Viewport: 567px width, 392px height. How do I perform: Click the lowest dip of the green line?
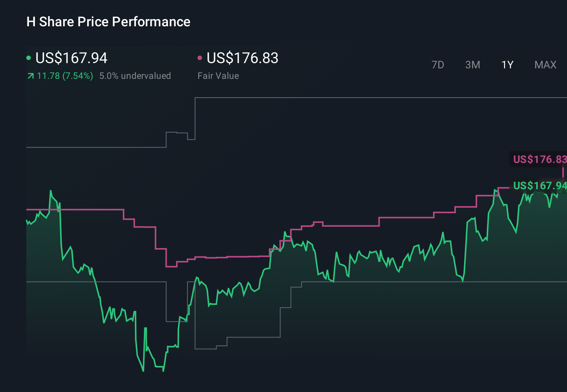pyautogui.click(x=143, y=371)
